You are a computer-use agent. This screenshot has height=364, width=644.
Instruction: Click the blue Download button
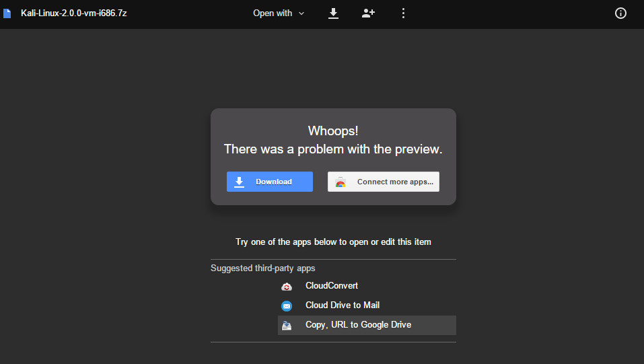coord(270,182)
